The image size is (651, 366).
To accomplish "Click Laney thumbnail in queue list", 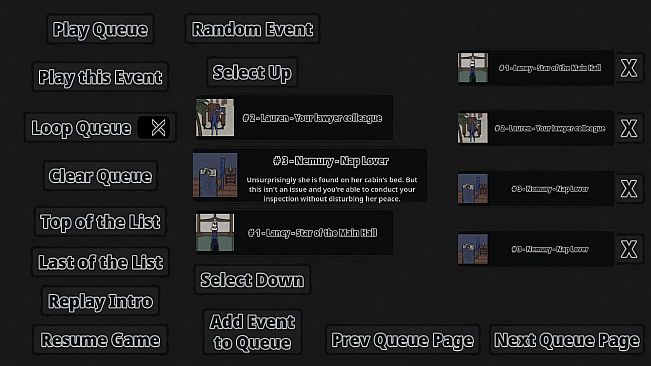I will (x=473, y=68).
